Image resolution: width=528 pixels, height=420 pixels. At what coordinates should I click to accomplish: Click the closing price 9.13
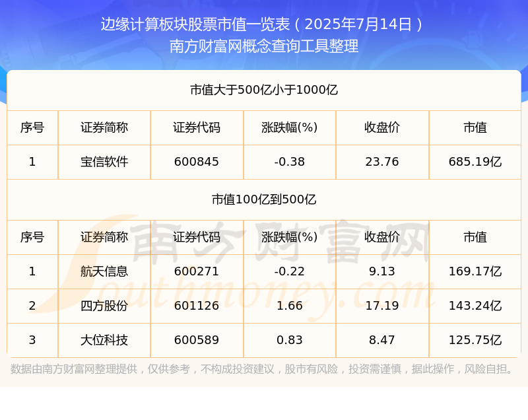[x=382, y=271]
